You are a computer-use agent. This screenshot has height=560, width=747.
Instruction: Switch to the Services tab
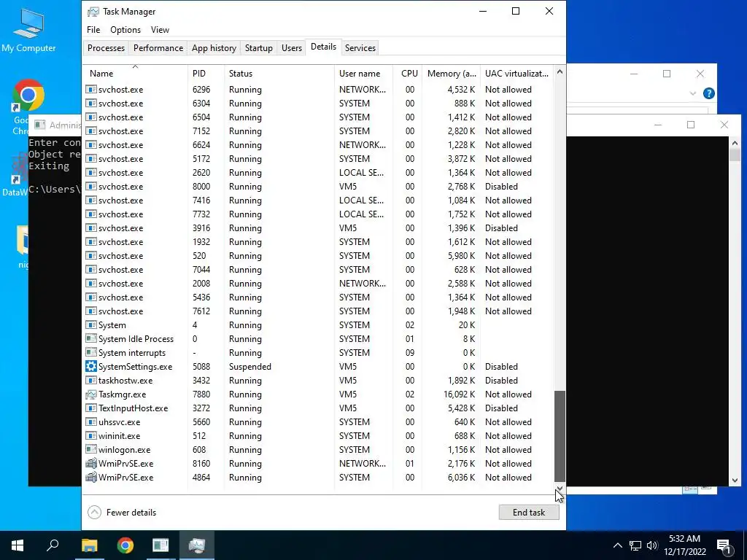pyautogui.click(x=360, y=48)
